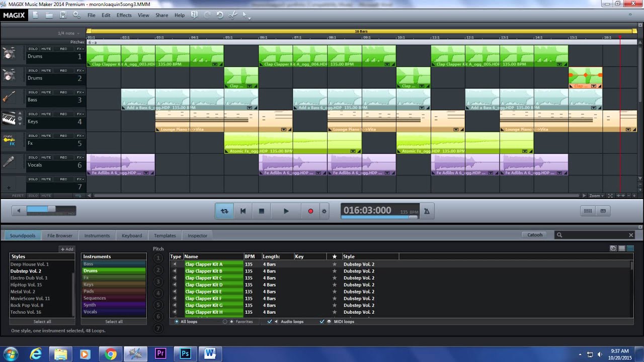Viewport: 644px width, 362px height.
Task: Start playback with the play button
Action: (x=286, y=211)
